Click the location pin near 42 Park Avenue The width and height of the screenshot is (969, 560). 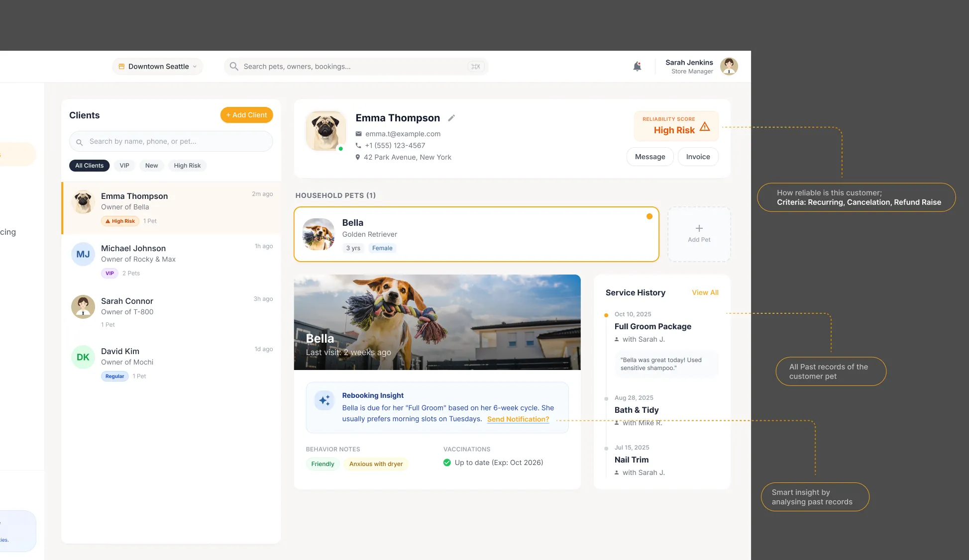click(x=358, y=157)
